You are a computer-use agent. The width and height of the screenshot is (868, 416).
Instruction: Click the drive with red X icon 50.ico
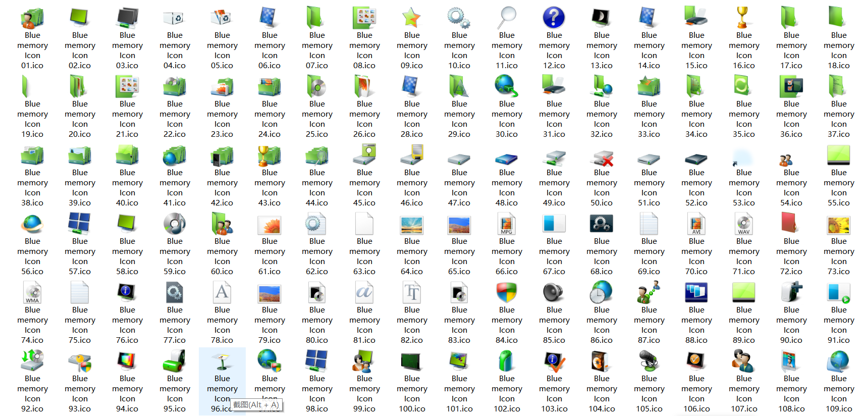point(602,159)
